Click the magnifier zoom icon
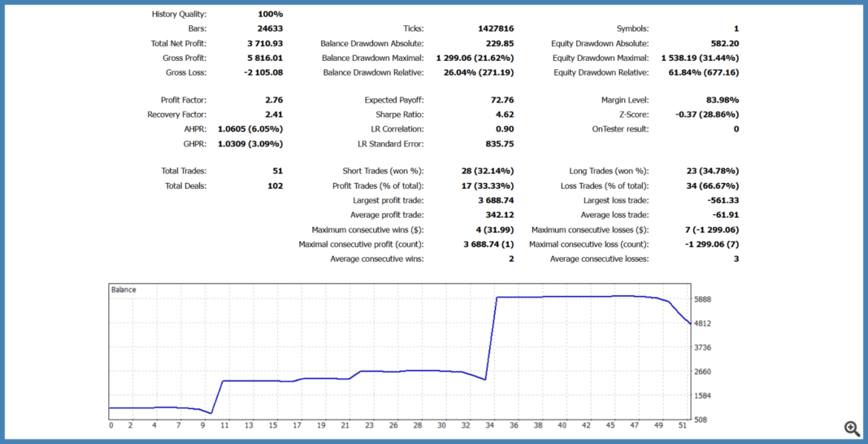868x444 pixels. coord(851,429)
